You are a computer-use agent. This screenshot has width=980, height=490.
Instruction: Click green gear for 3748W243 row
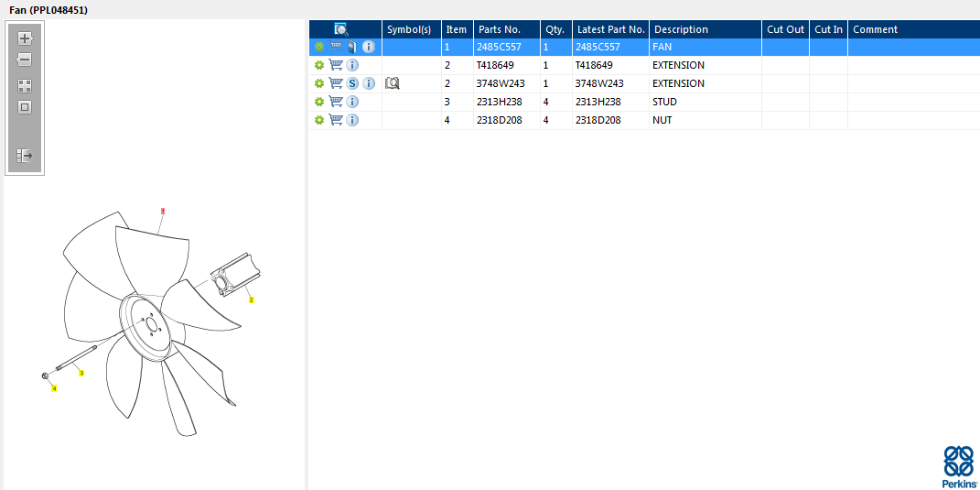click(319, 83)
